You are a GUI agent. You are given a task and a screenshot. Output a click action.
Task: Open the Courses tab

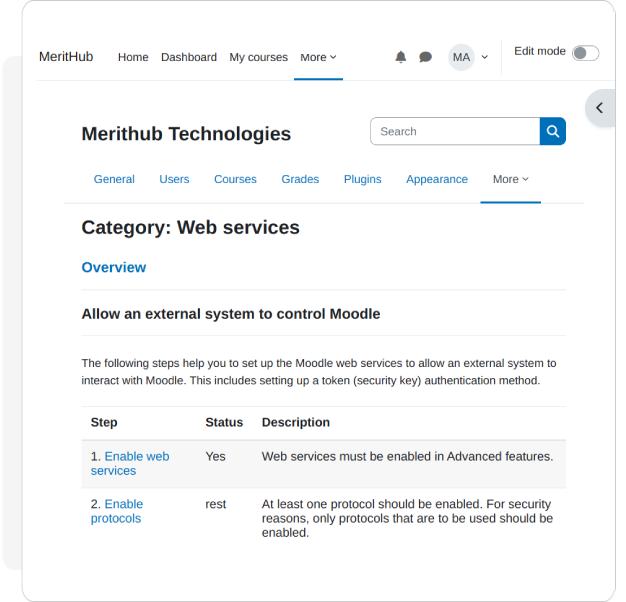235,179
